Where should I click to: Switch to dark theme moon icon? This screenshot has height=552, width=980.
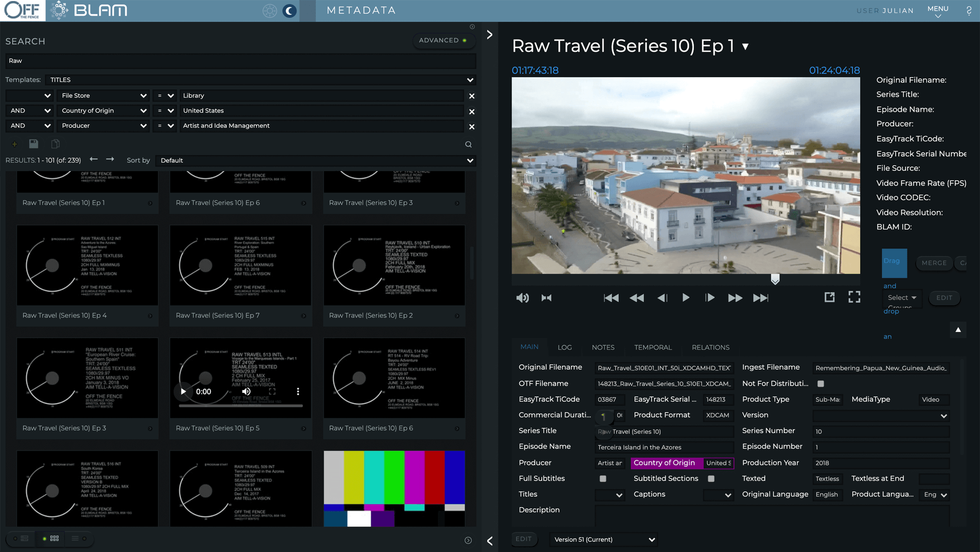290,10
